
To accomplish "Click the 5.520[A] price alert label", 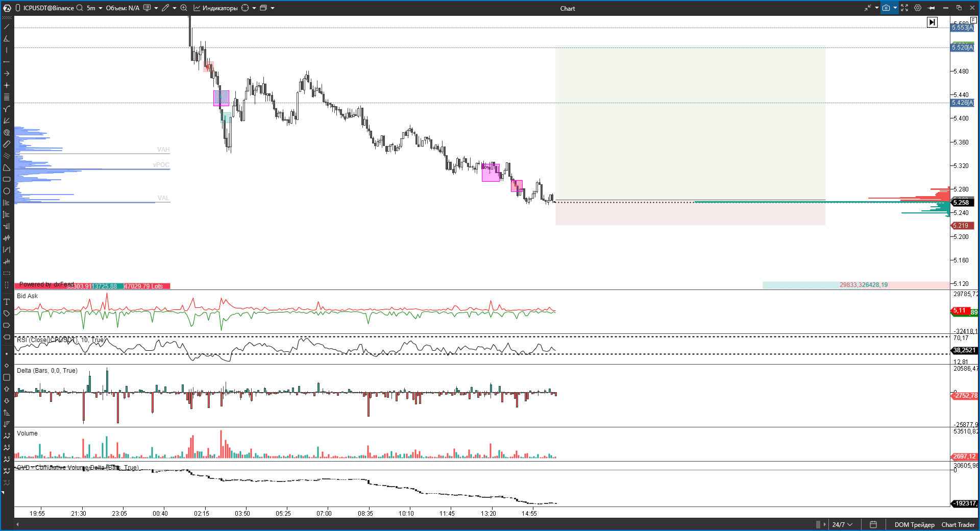I will pos(963,47).
